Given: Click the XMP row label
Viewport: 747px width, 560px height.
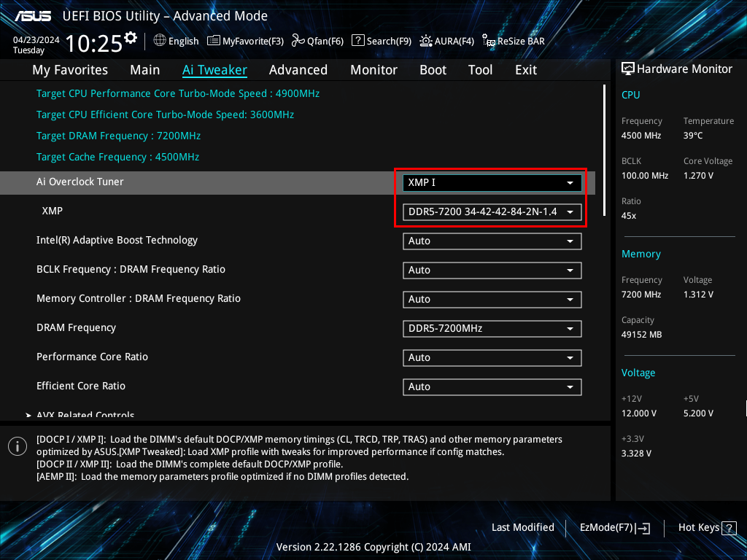Looking at the screenshot, I should point(53,211).
